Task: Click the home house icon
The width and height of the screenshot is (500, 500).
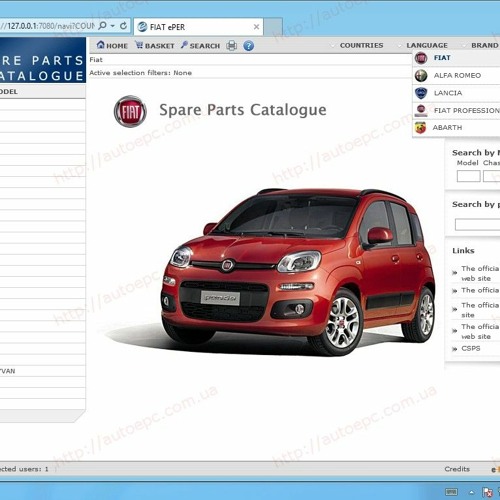Action: 100,45
